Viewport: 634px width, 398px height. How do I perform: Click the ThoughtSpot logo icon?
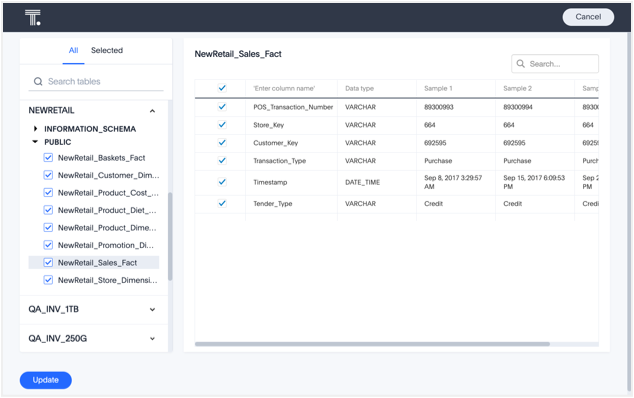coord(33,18)
